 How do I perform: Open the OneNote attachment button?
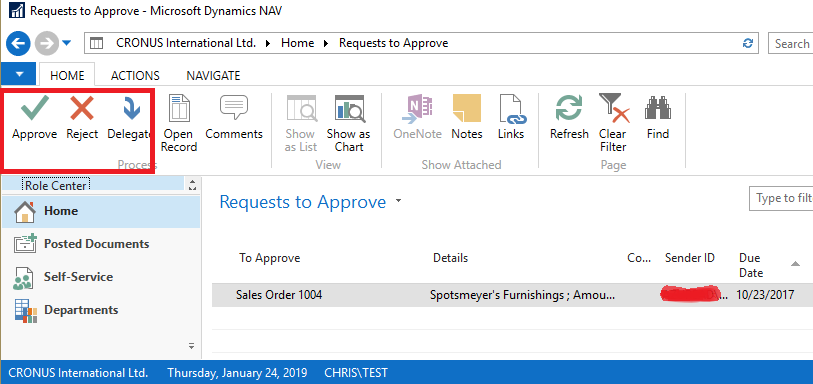417,118
